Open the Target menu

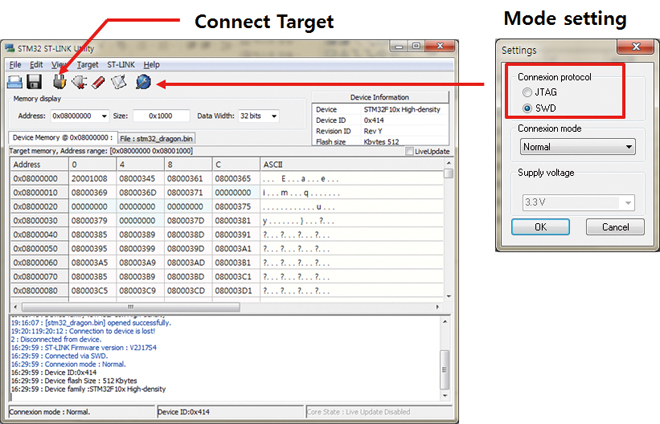pyautogui.click(x=88, y=65)
